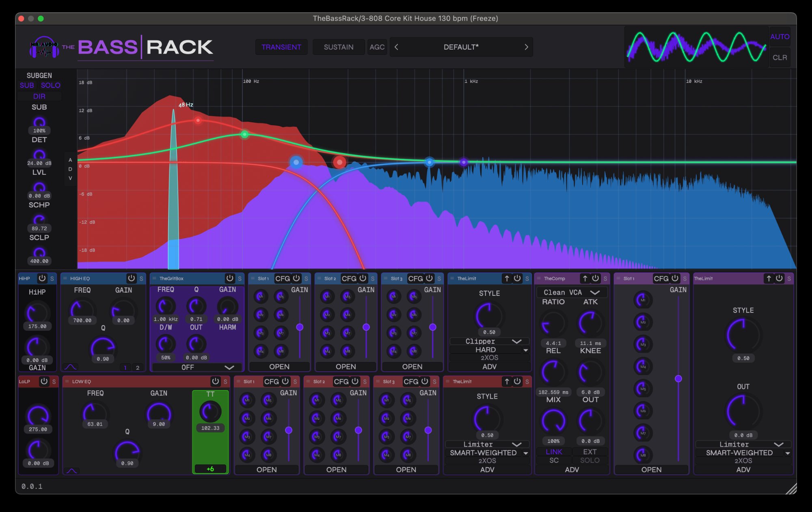The height and width of the screenshot is (512, 812).
Task: Enable DIR in the SUBGEN section
Action: click(39, 96)
